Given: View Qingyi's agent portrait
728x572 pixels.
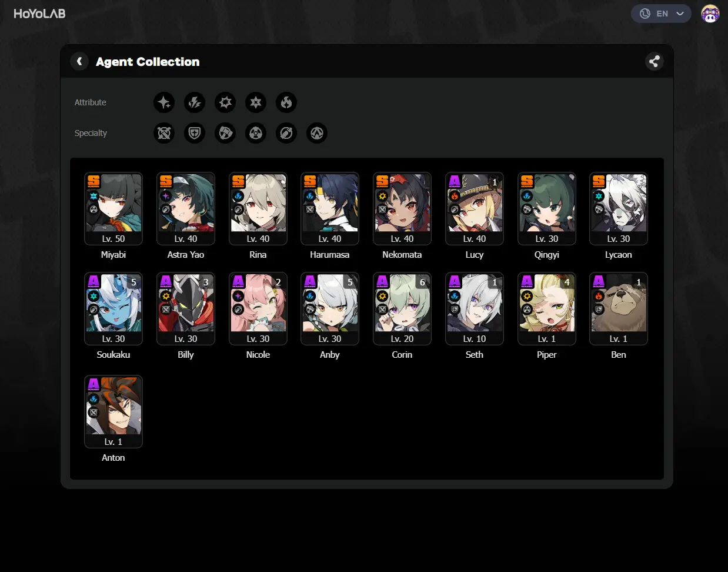Looking at the screenshot, I should point(547,208).
